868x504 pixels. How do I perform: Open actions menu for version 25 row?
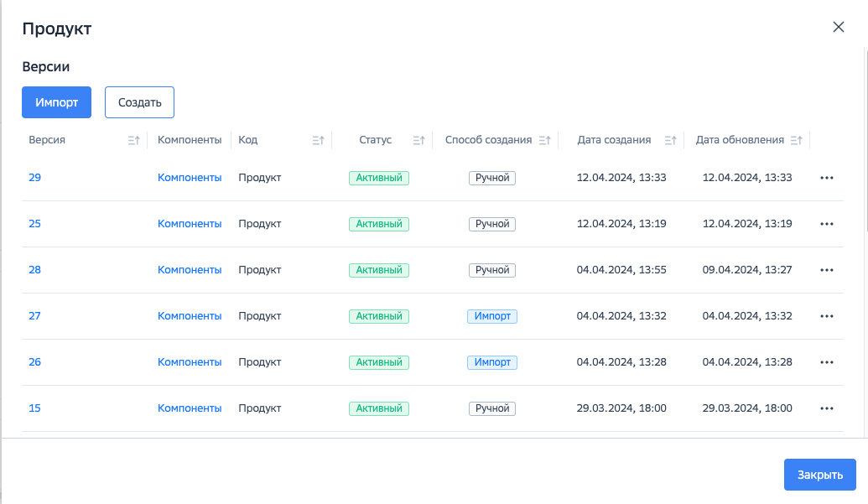tap(827, 224)
